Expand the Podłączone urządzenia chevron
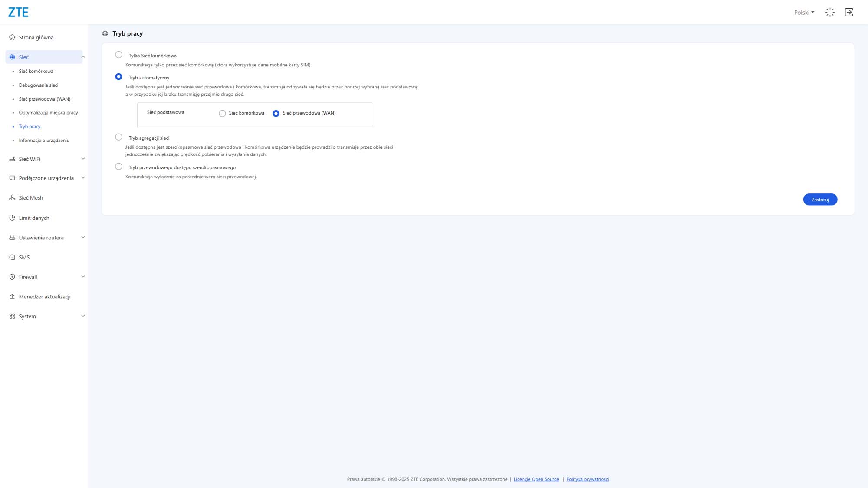 click(x=83, y=178)
